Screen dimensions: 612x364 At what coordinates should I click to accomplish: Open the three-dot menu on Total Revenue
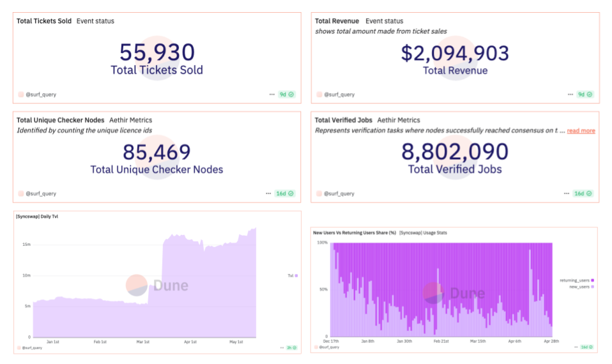pos(570,95)
